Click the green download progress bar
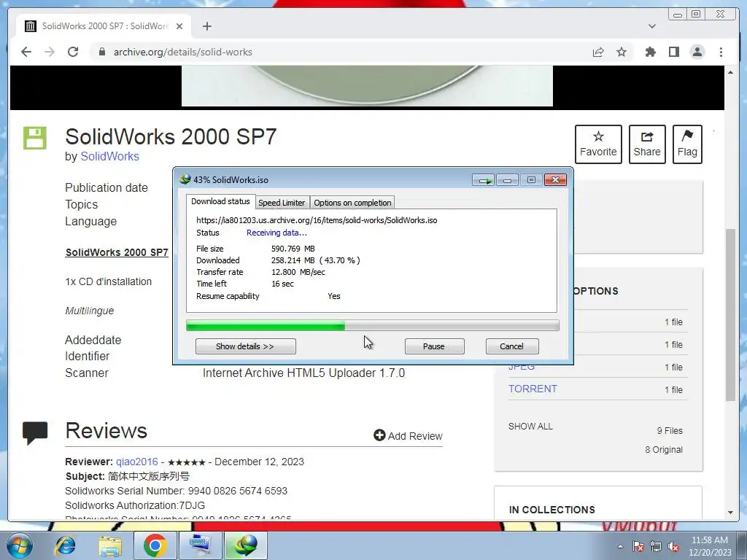Image resolution: width=747 pixels, height=560 pixels. (x=373, y=326)
